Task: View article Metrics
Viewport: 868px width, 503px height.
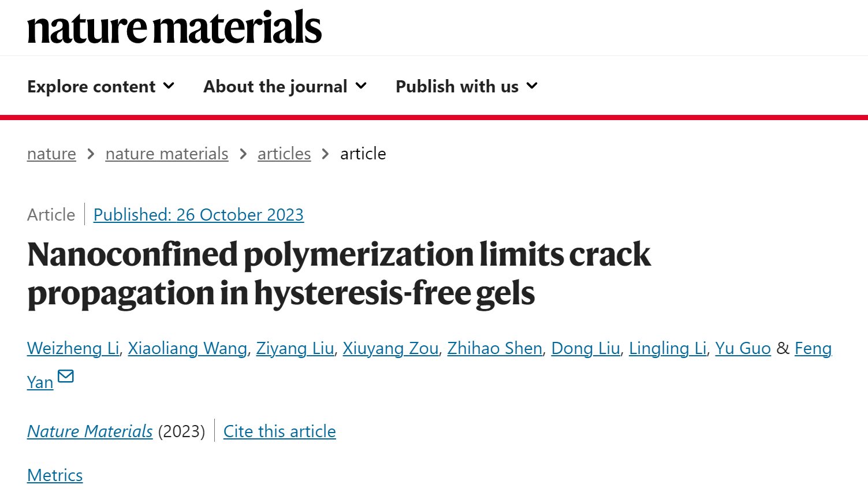Action: point(55,475)
